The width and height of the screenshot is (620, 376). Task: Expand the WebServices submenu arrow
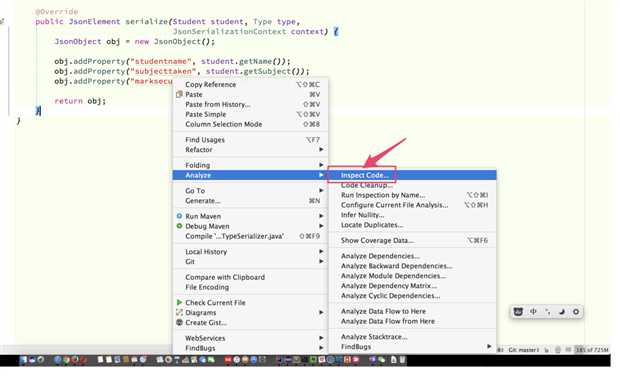[321, 338]
